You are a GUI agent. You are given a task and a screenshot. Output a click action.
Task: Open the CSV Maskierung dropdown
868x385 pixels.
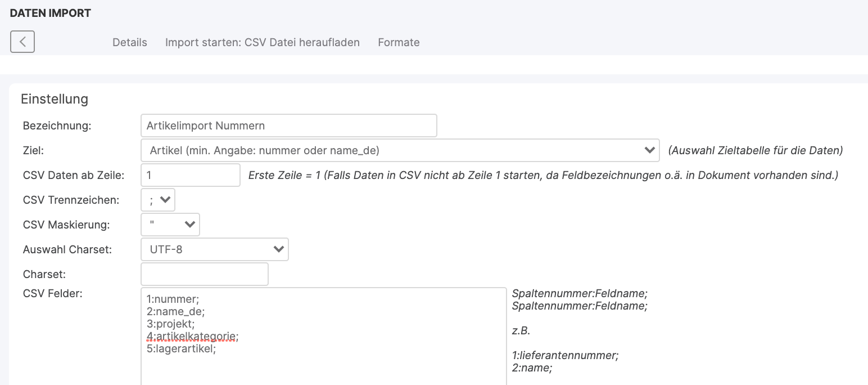pos(170,225)
